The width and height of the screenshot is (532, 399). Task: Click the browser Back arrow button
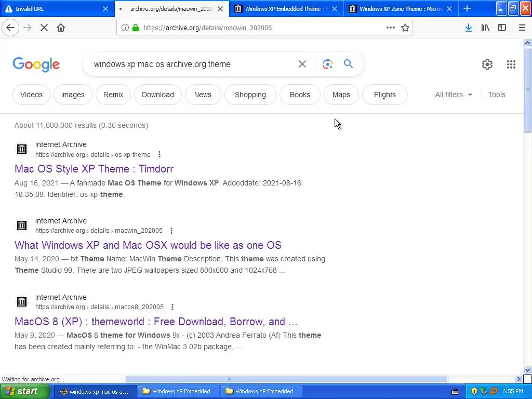tap(10, 28)
